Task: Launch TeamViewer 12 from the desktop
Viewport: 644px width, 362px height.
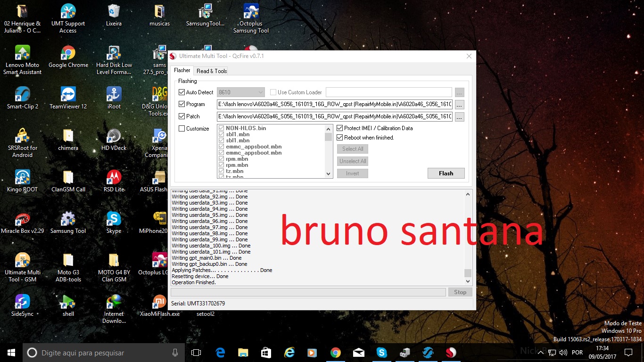Action: [x=68, y=99]
